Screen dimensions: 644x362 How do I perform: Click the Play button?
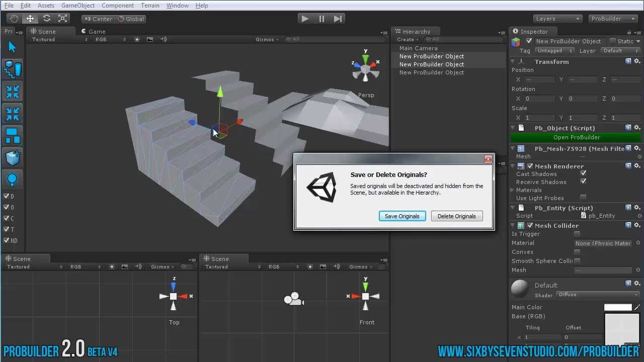[305, 19]
